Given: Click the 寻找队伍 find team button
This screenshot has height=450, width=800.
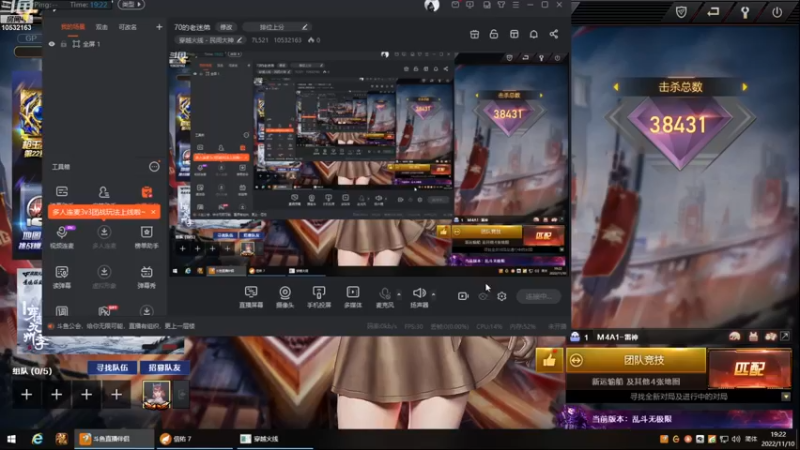Looking at the screenshot, I should click(112, 367).
